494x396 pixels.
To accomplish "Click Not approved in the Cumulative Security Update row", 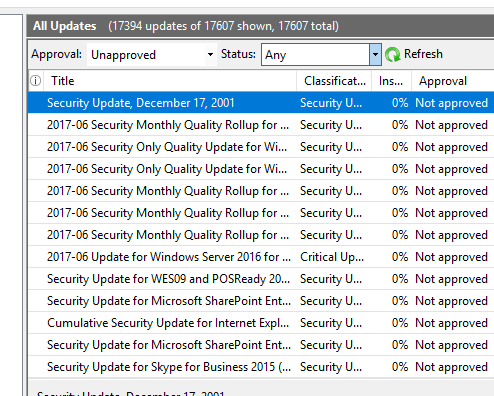I will click(x=451, y=323).
